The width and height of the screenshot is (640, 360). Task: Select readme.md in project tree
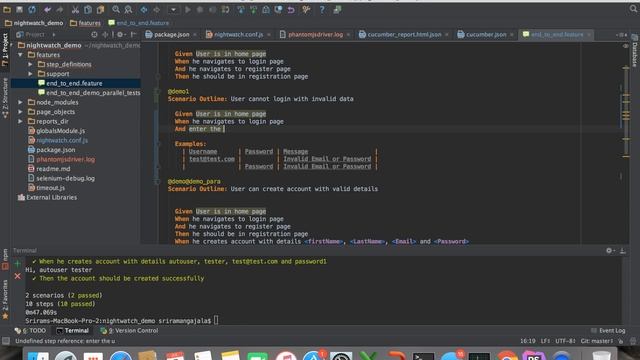pos(49,169)
